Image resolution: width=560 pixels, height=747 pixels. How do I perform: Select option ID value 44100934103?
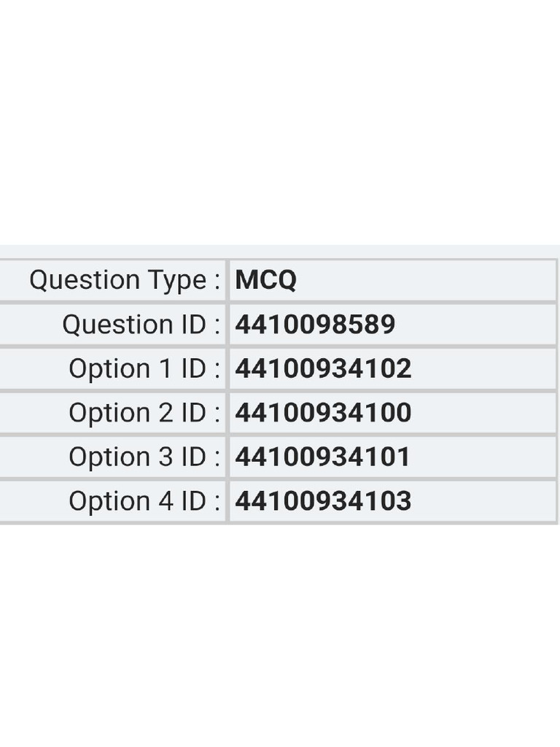[323, 501]
